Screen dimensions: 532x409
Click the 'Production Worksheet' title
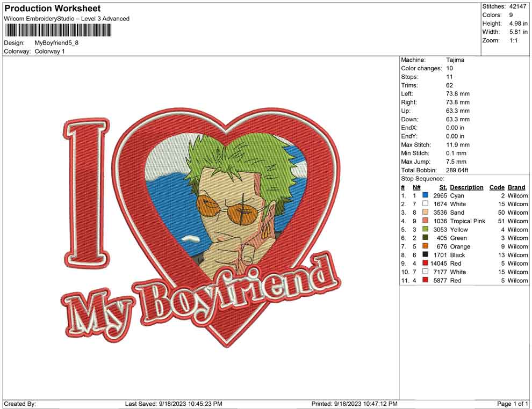52,9
